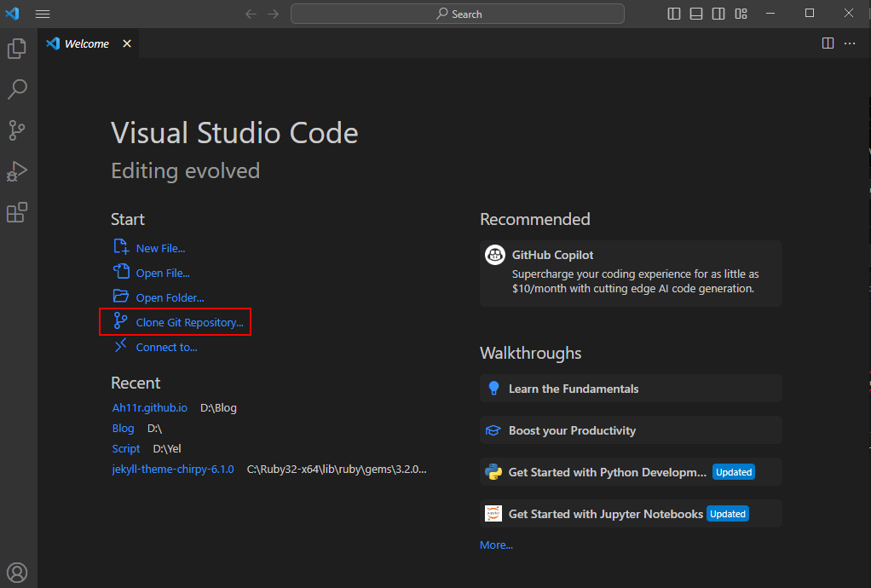Close the Welcome tab
This screenshot has width=871, height=588.
127,43
